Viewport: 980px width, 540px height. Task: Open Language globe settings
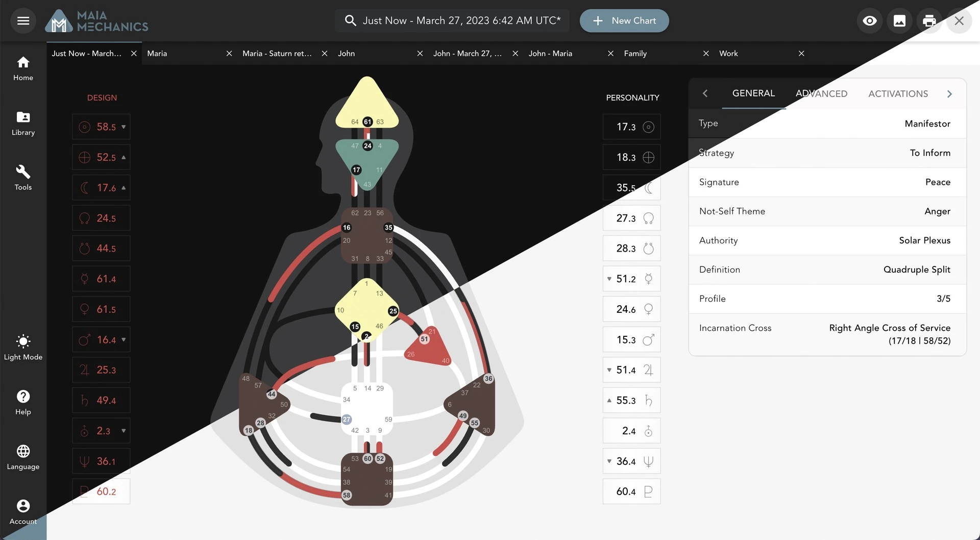(23, 457)
